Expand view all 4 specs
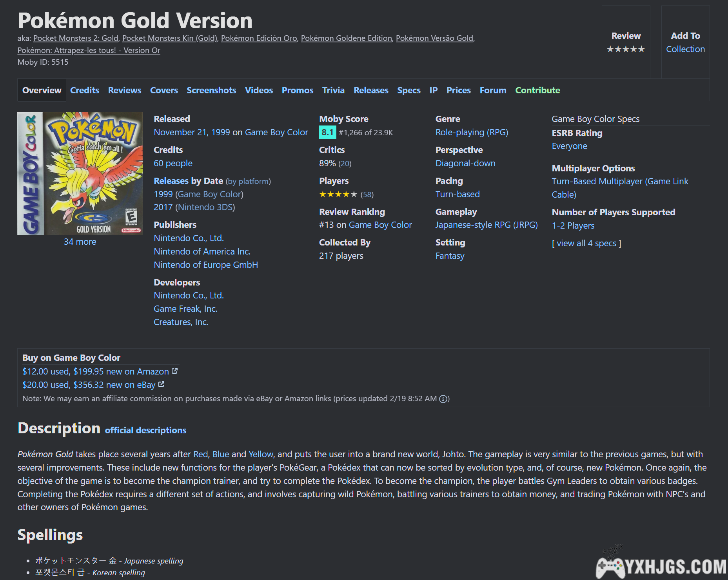 click(586, 244)
